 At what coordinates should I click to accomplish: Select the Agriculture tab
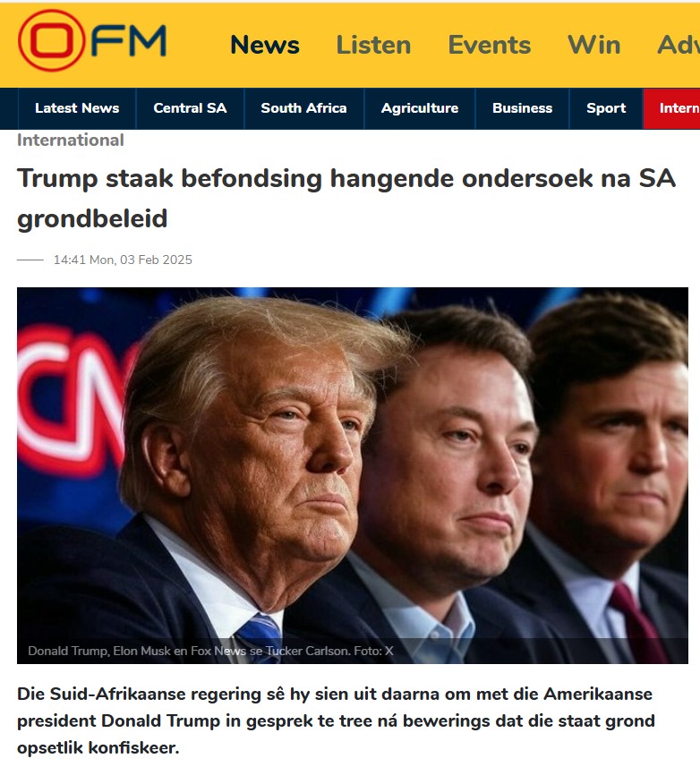tap(420, 108)
